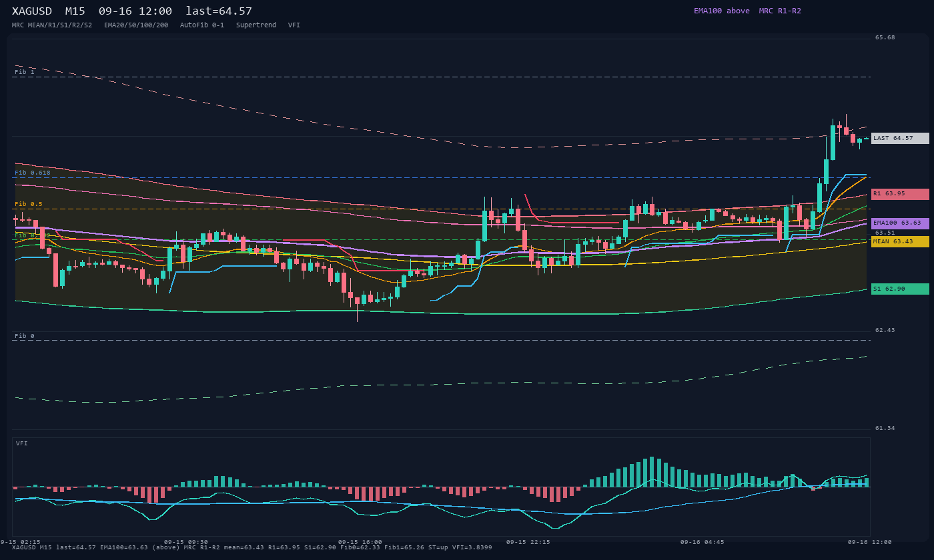Viewport: 934px width, 560px height.
Task: Click the MEAN 63.43 price tag
Action: tap(900, 241)
